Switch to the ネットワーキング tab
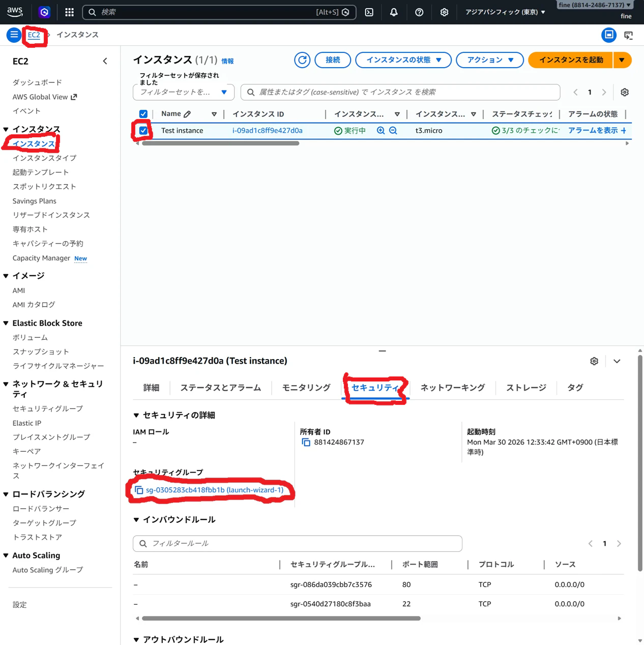 (453, 388)
